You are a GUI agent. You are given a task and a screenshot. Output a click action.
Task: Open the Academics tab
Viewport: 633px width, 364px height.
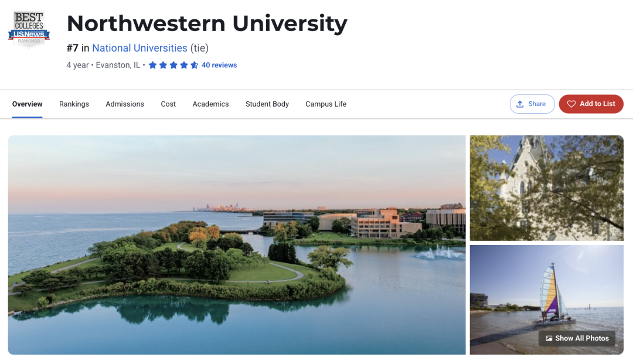tap(210, 104)
